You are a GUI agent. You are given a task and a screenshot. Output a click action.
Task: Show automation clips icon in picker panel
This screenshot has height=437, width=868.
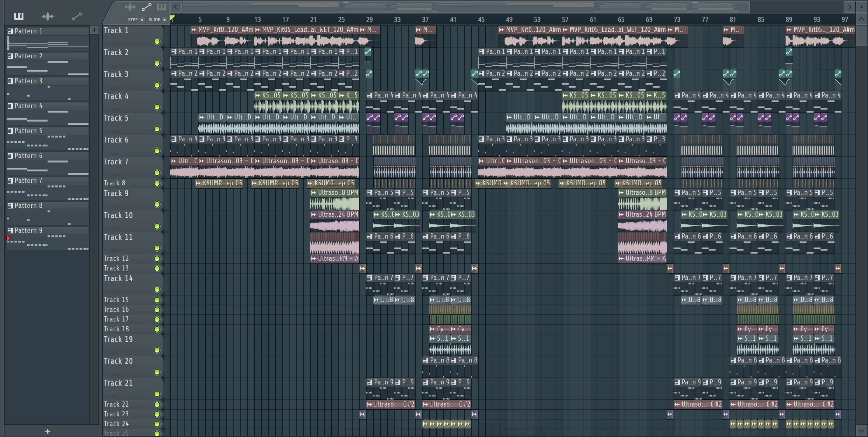point(77,16)
